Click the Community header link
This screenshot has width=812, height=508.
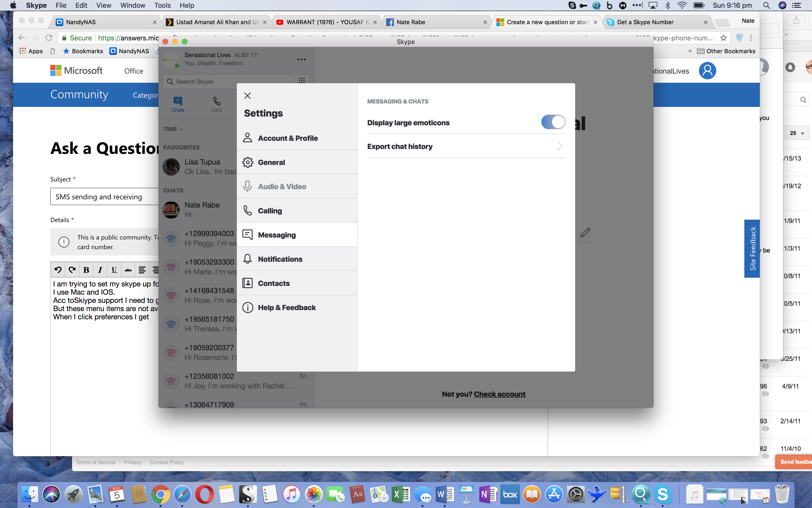[x=79, y=94]
